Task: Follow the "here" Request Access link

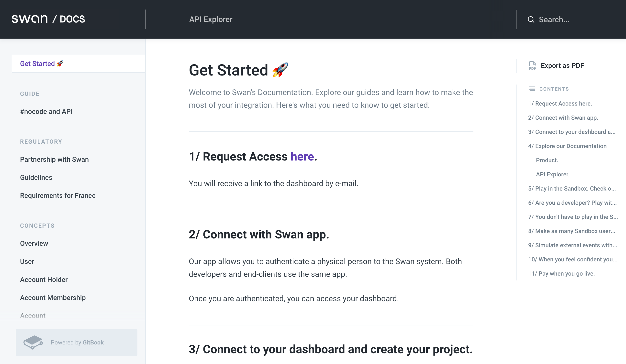Action: pos(302,157)
